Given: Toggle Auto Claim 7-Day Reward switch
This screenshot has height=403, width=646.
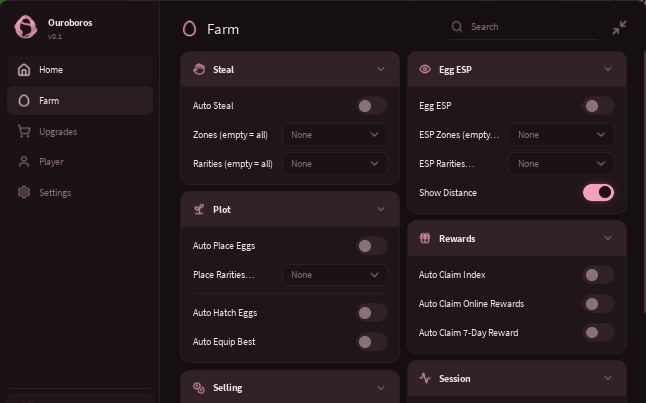Looking at the screenshot, I should [598, 333].
